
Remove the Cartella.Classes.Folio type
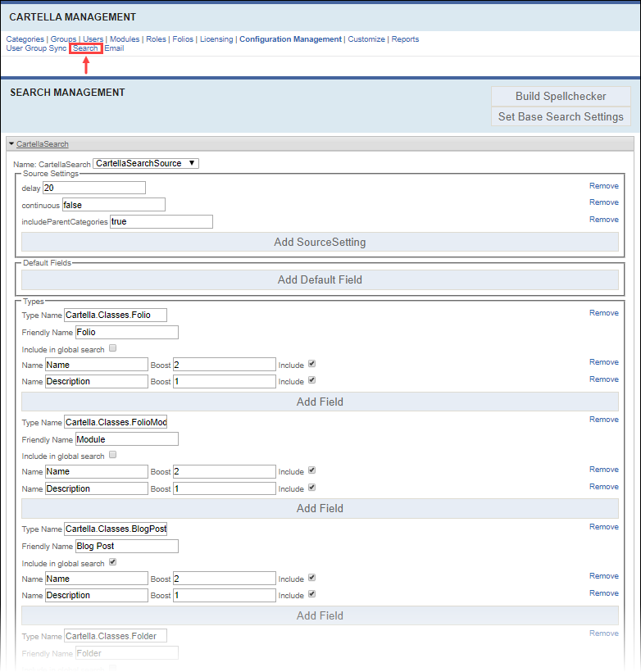(603, 313)
